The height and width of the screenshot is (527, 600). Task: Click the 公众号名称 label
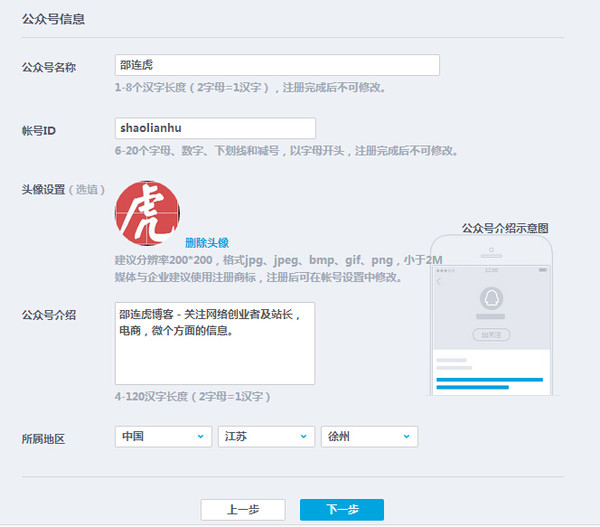[x=49, y=67]
